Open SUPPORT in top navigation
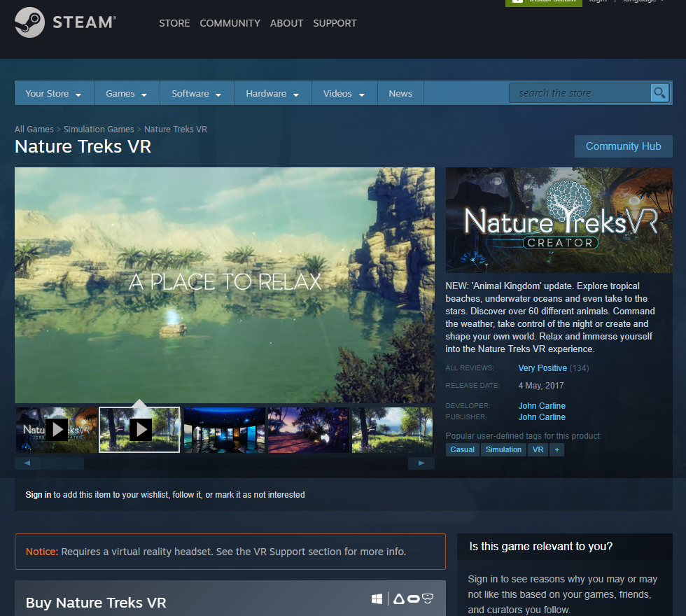The width and height of the screenshot is (686, 616). [335, 23]
